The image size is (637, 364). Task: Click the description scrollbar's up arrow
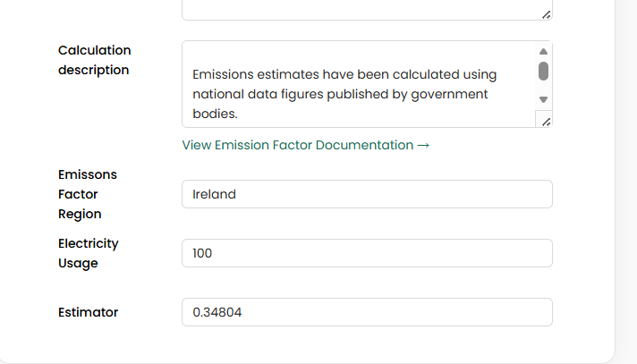click(x=543, y=52)
